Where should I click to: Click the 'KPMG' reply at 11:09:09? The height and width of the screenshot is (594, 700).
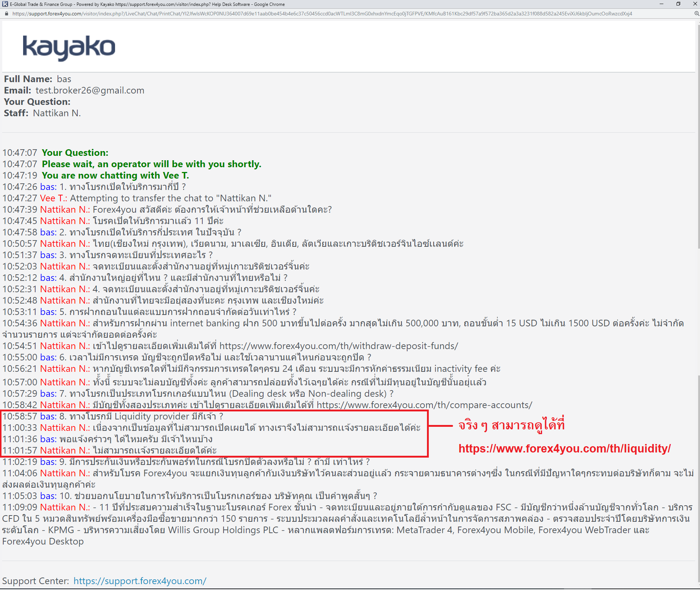point(347,524)
